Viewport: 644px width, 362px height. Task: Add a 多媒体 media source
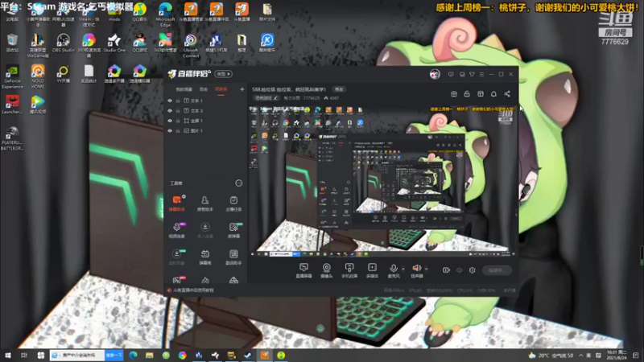[x=372, y=271]
